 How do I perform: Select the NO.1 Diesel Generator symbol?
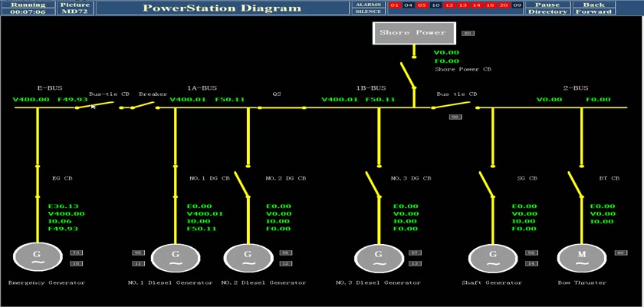pos(176,258)
